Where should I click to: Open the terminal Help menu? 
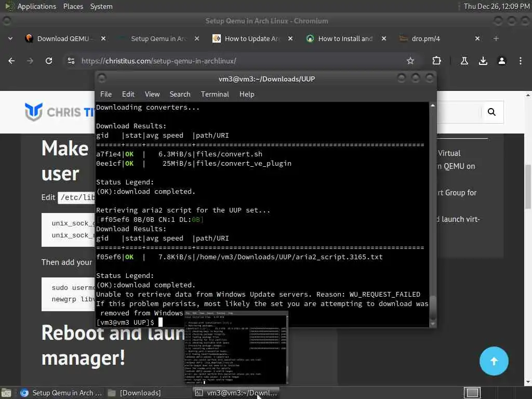[247, 95]
